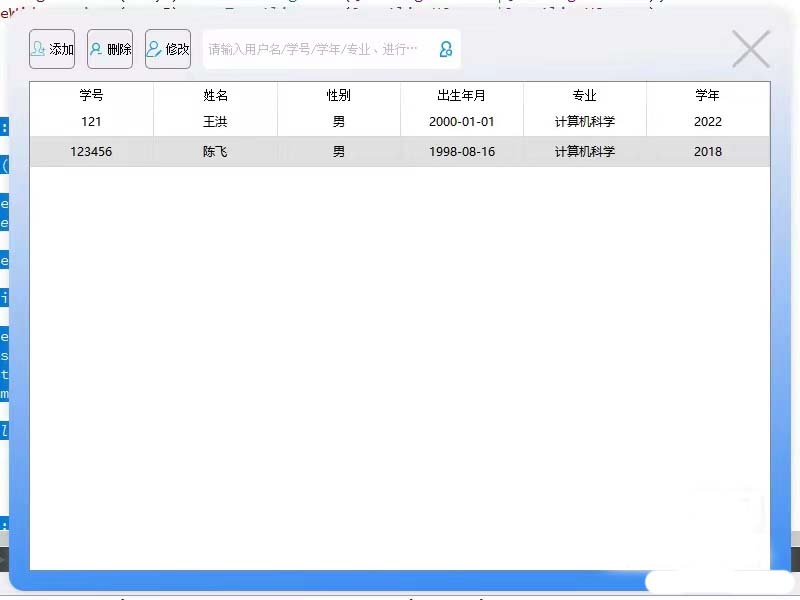
Task: Select student ID cell 123456
Action: pyautogui.click(x=91, y=152)
